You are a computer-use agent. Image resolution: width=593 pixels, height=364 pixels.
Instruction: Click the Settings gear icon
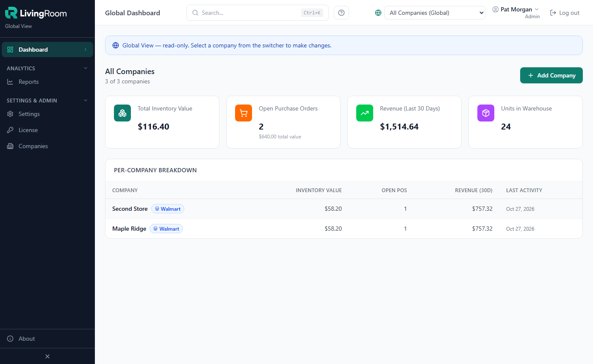tap(10, 114)
